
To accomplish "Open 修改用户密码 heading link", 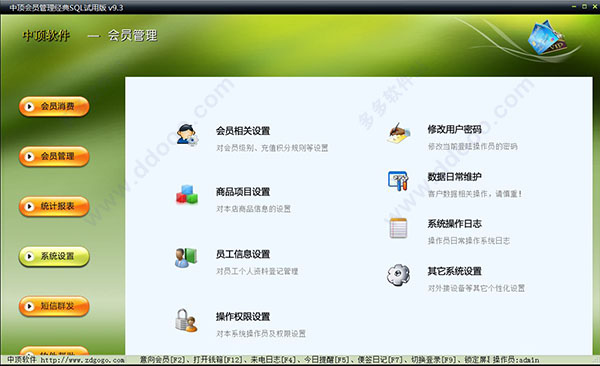I will coord(455,129).
